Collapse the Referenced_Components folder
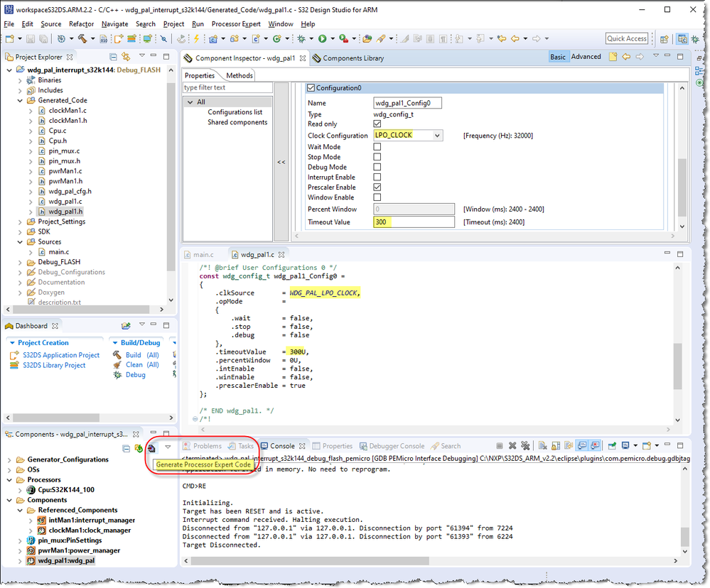 coord(20,510)
